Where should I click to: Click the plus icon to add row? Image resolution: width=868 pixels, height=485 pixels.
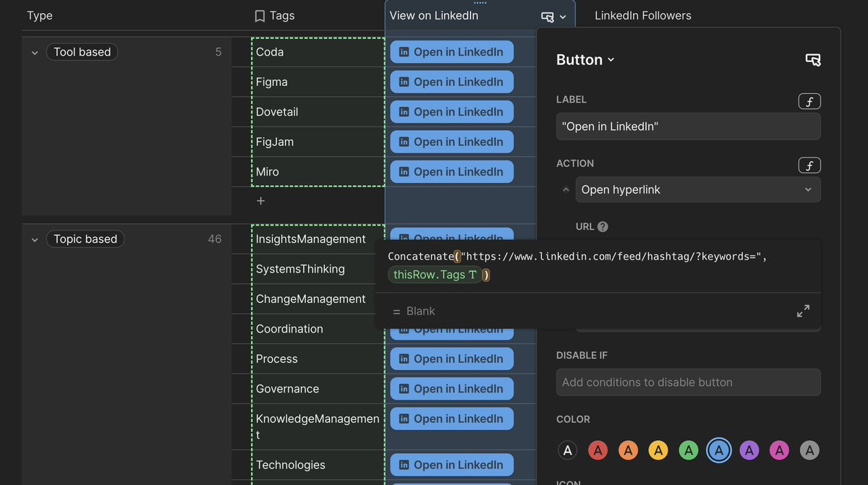pos(261,201)
